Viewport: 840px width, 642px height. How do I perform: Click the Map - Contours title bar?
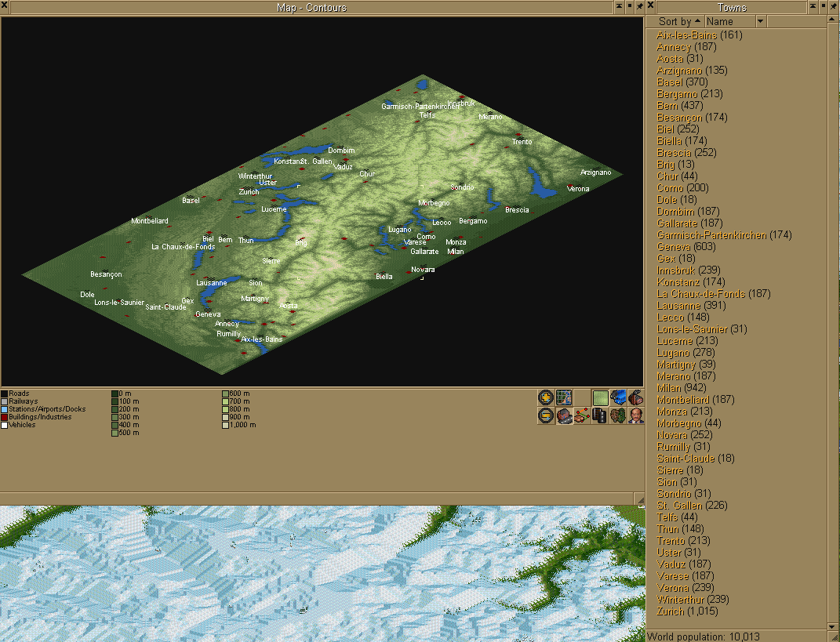click(311, 7)
